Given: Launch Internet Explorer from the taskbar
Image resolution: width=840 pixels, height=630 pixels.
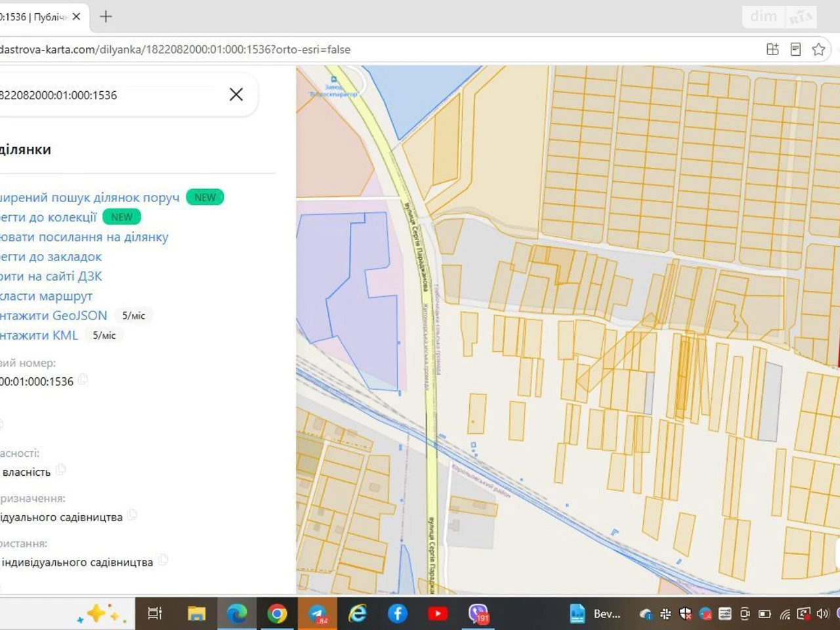Looking at the screenshot, I should [x=358, y=614].
